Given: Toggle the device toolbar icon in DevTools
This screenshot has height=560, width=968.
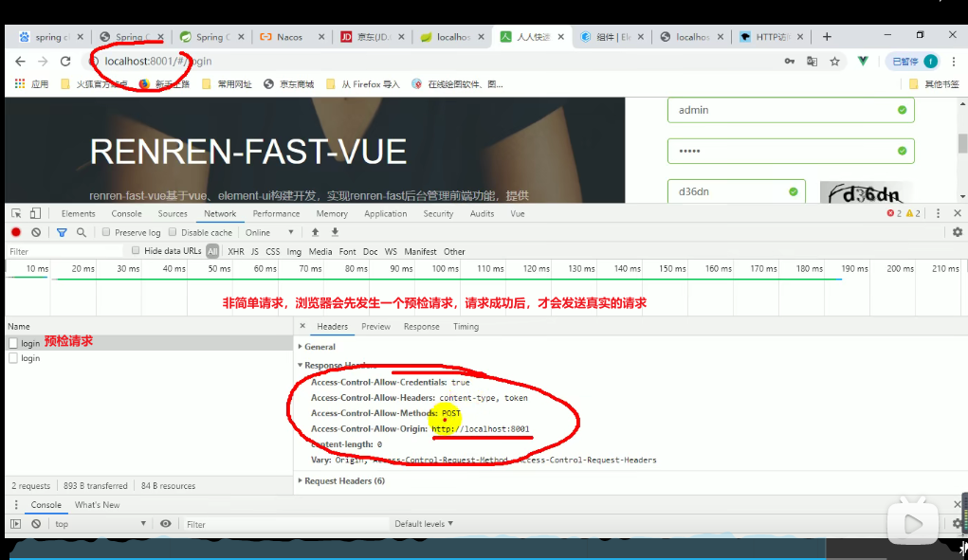Looking at the screenshot, I should click(x=35, y=213).
